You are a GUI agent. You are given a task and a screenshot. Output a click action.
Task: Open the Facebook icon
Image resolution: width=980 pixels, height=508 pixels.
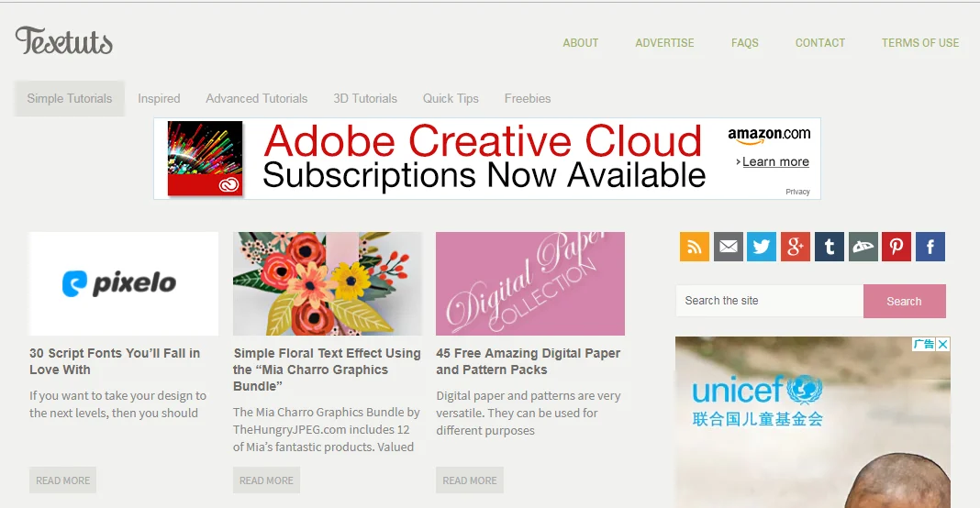pos(930,247)
